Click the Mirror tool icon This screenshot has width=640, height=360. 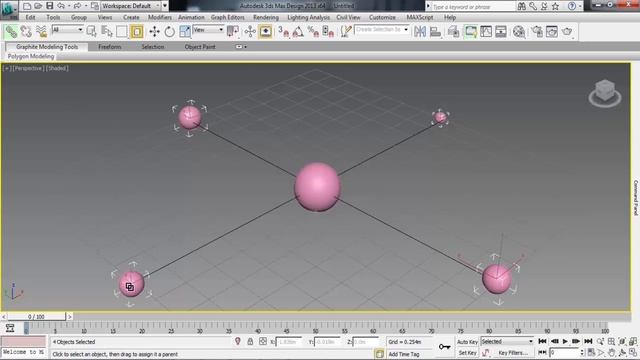(420, 31)
